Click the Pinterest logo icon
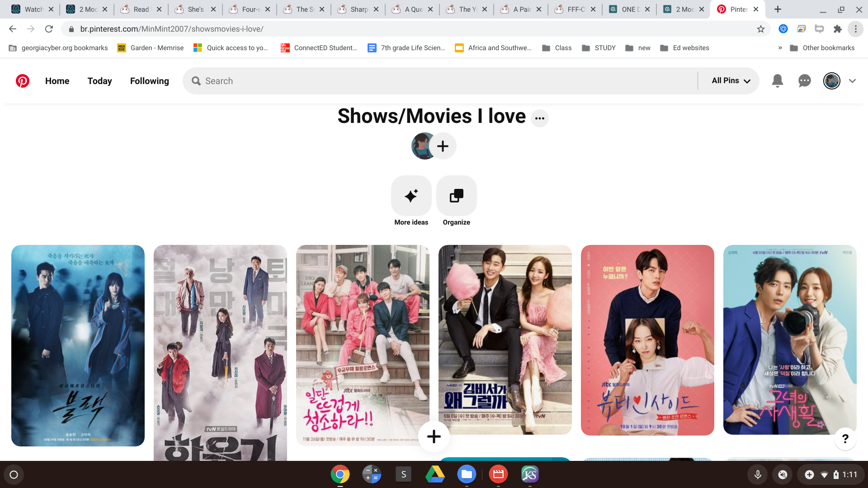The height and width of the screenshot is (488, 868). pos(23,81)
